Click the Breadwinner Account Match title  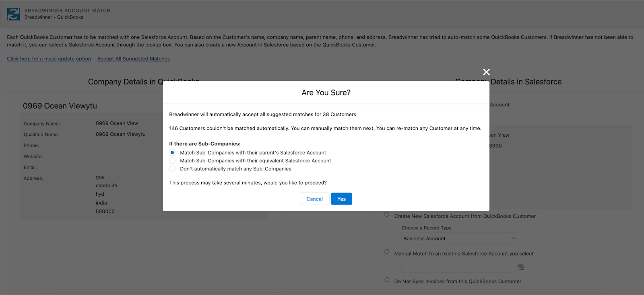pos(68,10)
